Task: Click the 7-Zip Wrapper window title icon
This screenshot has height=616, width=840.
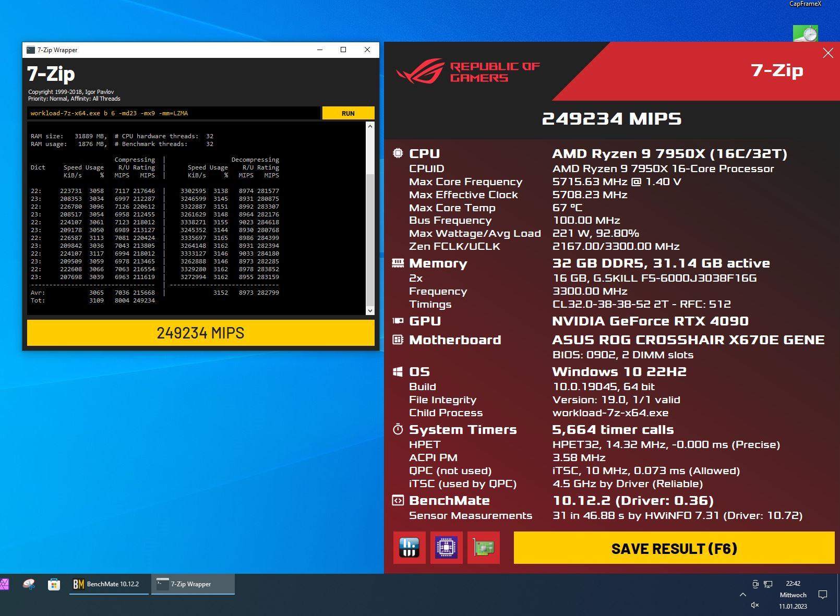Action: [x=31, y=50]
